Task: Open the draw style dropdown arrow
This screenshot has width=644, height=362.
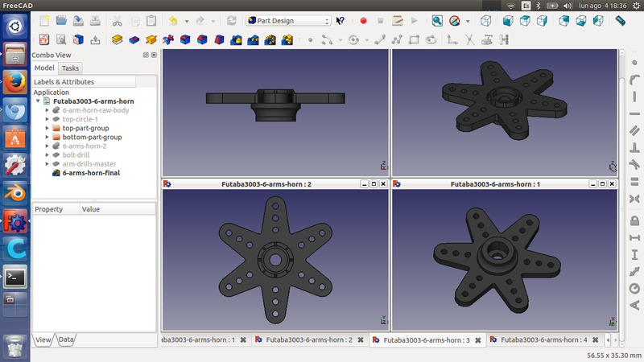Action: pyautogui.click(x=468, y=21)
